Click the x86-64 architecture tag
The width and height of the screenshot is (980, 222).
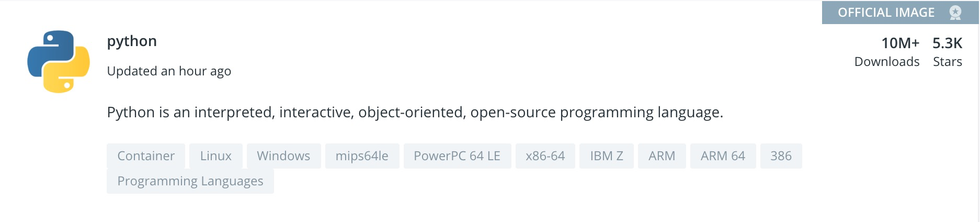(x=545, y=156)
